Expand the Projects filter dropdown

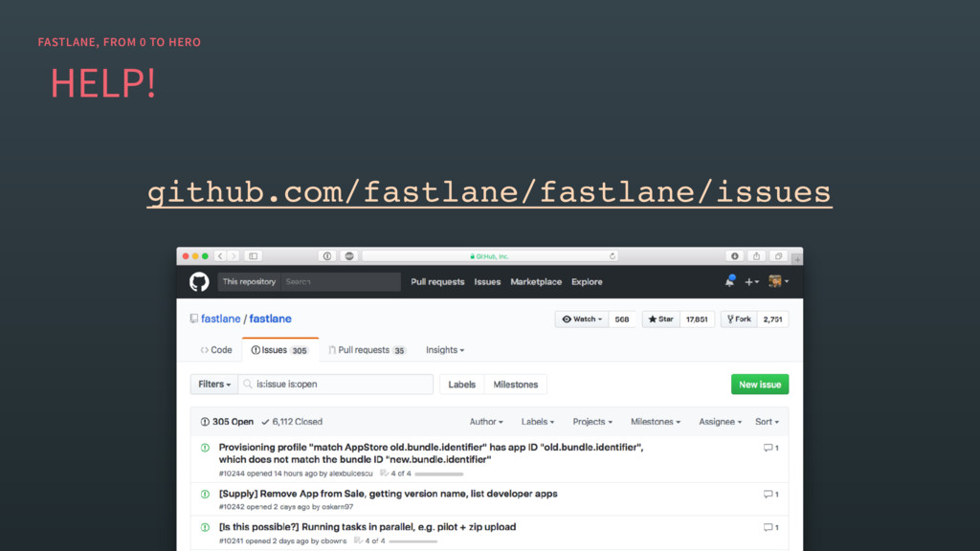coord(592,422)
